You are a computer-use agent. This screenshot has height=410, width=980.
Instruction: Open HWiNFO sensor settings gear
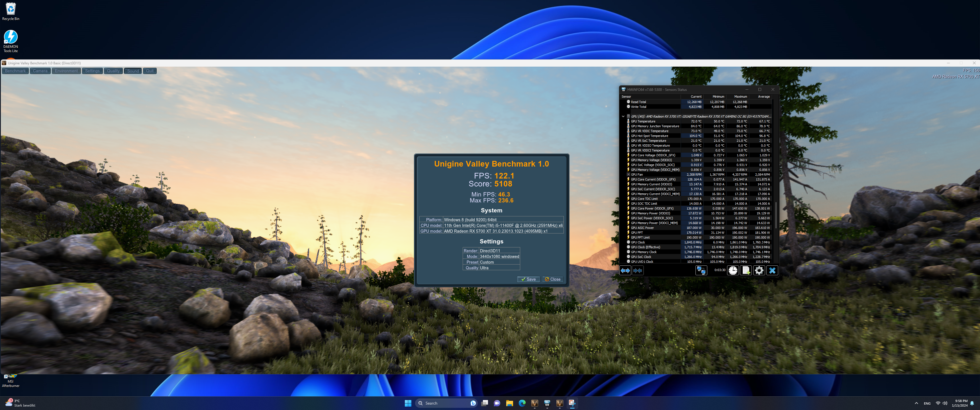click(x=759, y=270)
